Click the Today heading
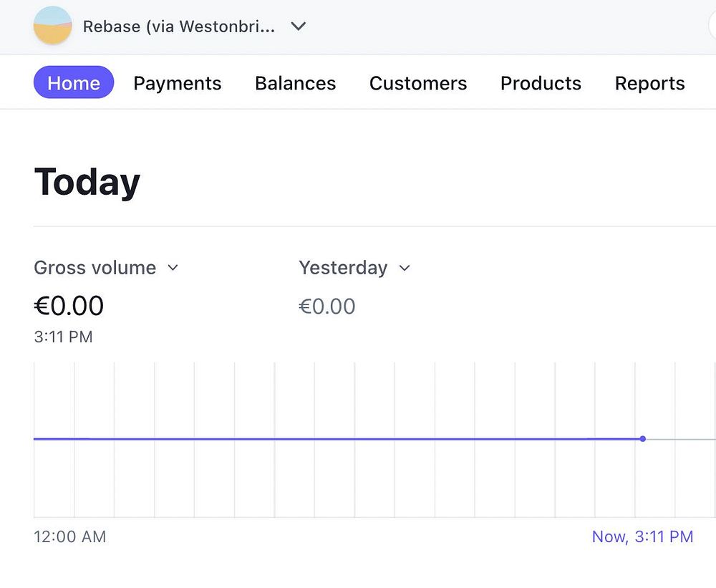Image resolution: width=716 pixels, height=588 pixels. click(87, 182)
